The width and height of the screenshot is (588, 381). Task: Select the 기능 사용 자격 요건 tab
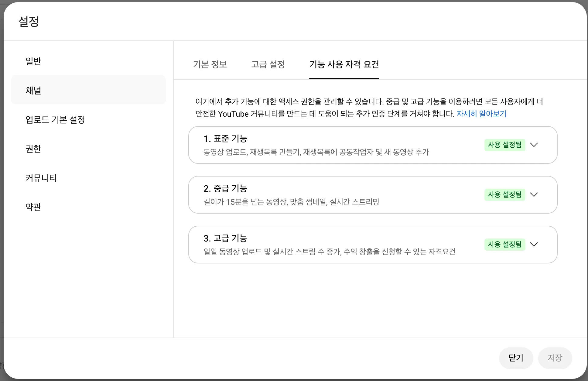[x=344, y=64]
